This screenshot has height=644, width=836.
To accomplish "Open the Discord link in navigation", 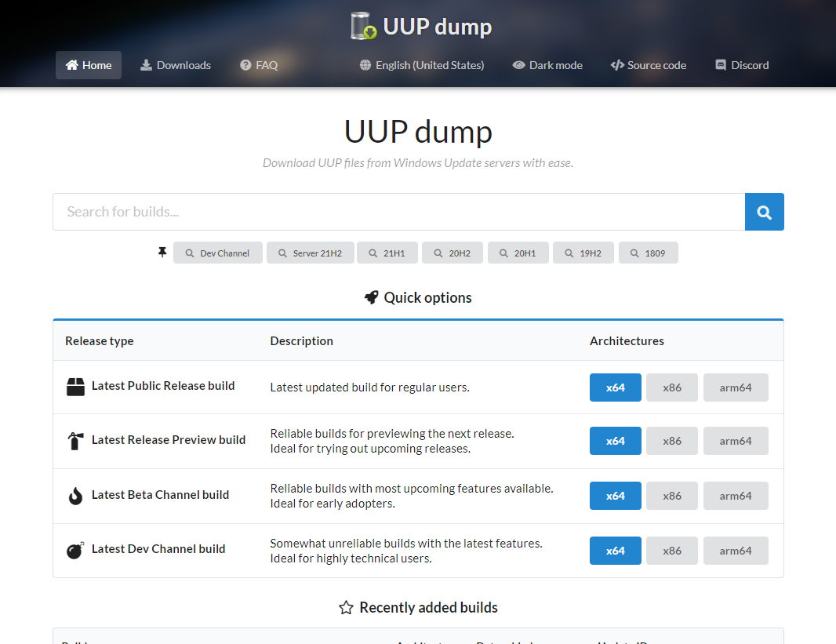I will pos(742,65).
